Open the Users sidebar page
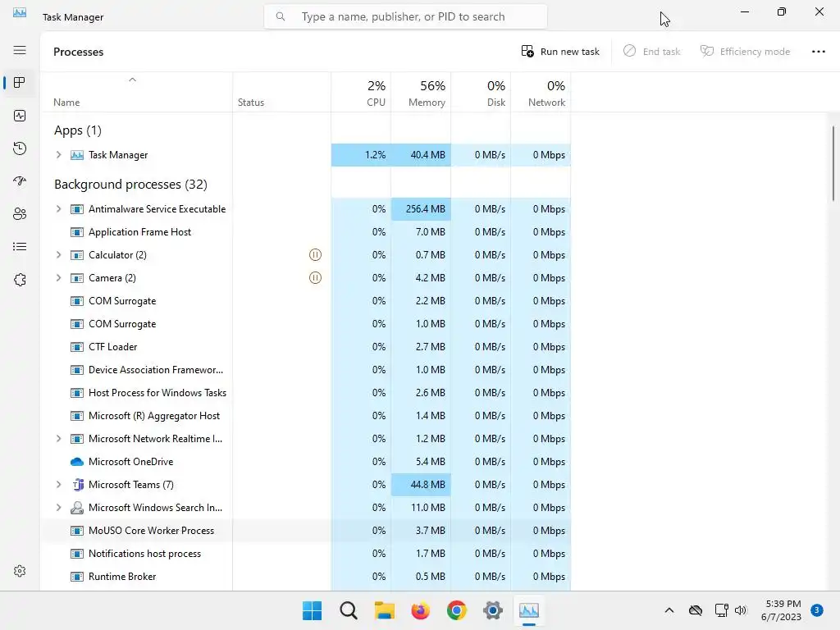 pyautogui.click(x=20, y=214)
